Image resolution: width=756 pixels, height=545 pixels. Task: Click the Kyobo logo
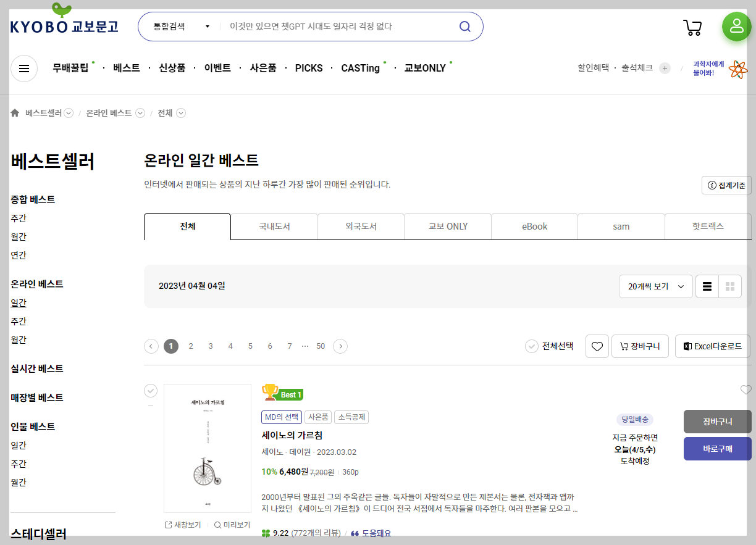64,19
